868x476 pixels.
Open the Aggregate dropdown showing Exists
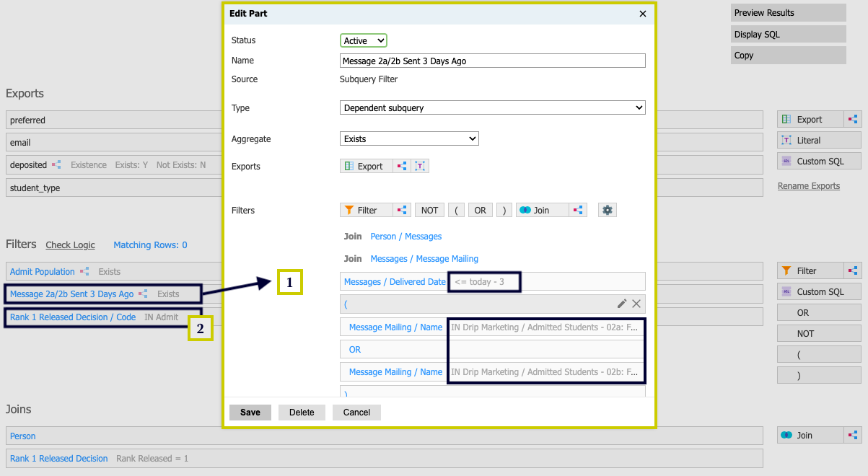pyautogui.click(x=409, y=138)
